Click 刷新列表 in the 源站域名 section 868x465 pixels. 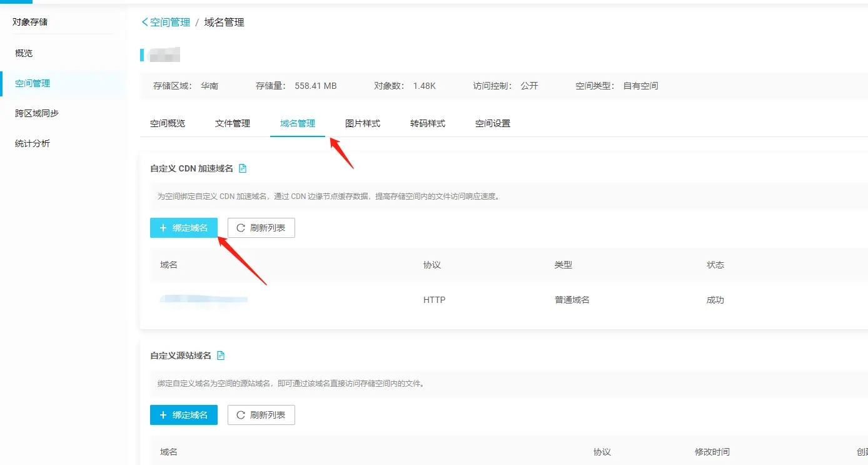tap(261, 415)
